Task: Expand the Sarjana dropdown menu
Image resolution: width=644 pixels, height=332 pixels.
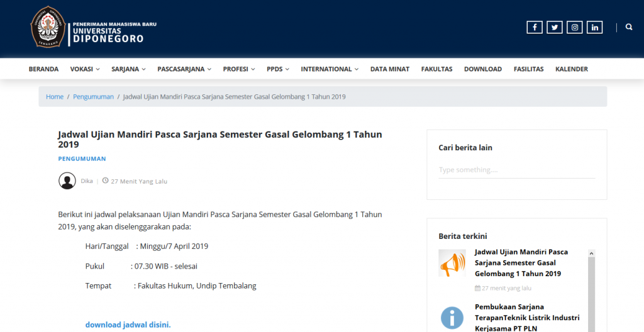Action: click(x=128, y=69)
